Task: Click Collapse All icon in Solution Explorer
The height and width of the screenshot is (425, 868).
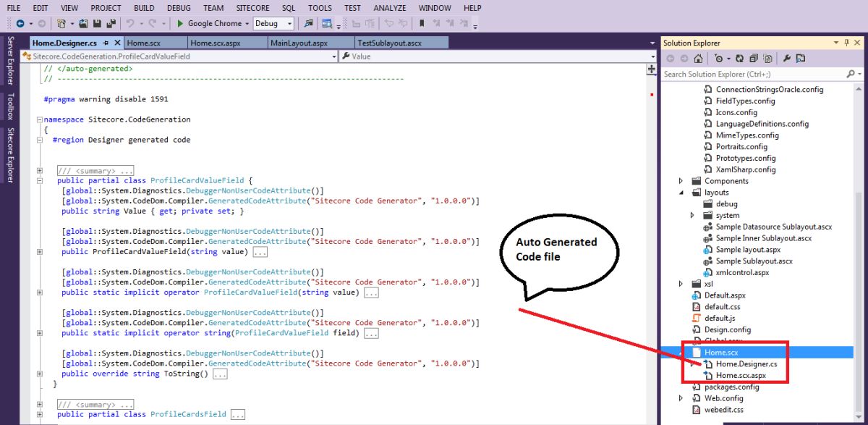Action: point(754,59)
